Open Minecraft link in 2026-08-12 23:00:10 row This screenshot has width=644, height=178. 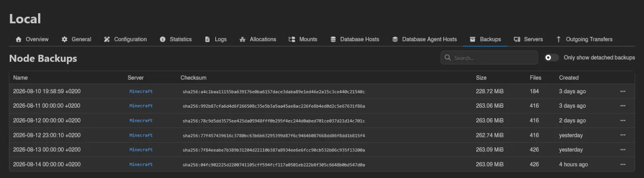[141, 135]
